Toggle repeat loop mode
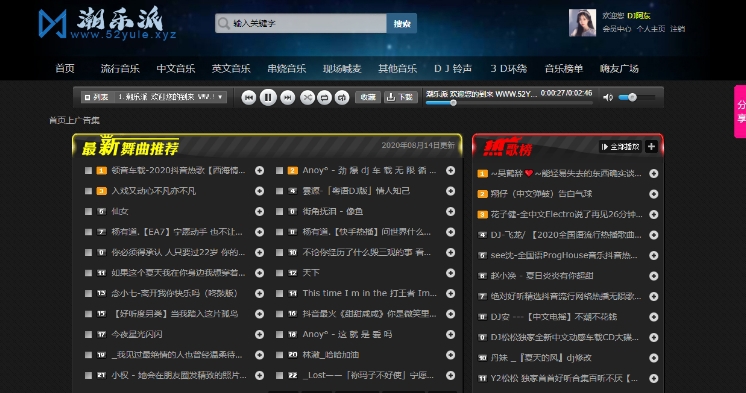The height and width of the screenshot is (393, 746). pos(324,98)
